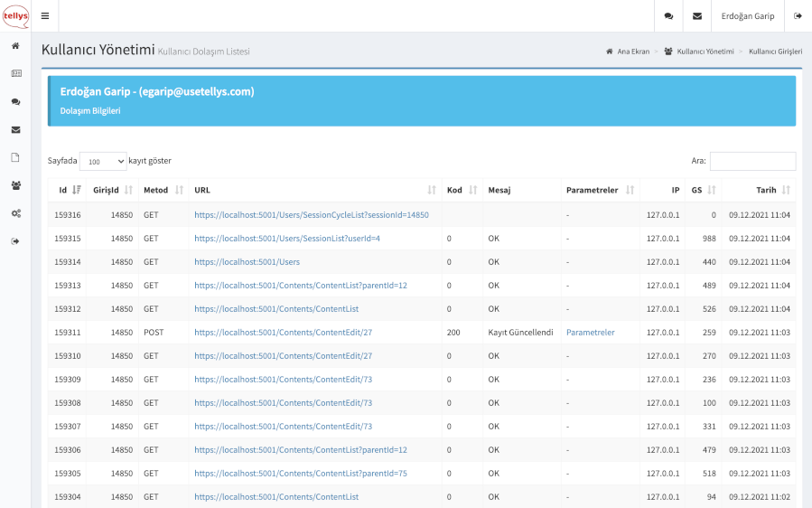
Task: Click the sidebar chat bubbles icon
Action: coord(15,102)
